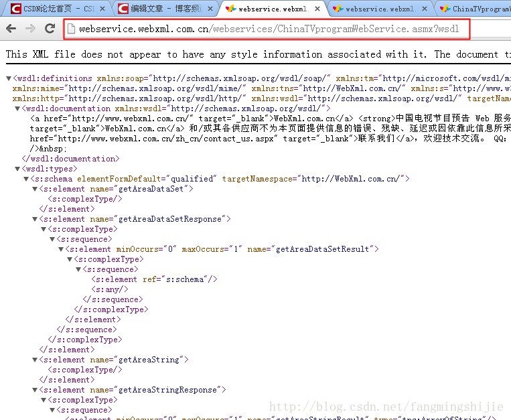511x420 pixels.
Task: Select the active webservice.webxml tab
Action: [x=273, y=9]
